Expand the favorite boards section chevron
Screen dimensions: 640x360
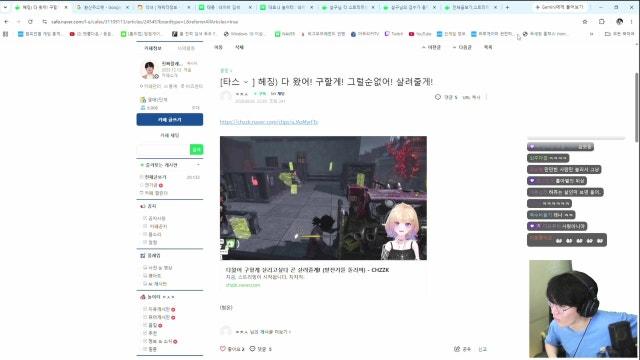click(198, 165)
